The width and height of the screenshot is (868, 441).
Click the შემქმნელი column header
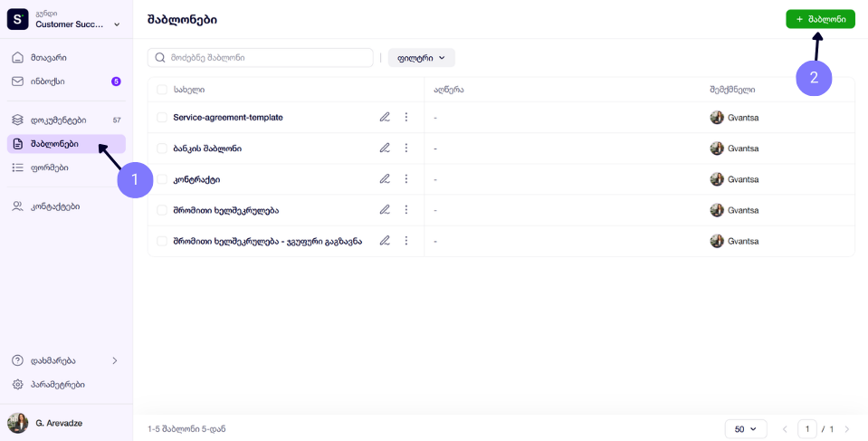732,90
